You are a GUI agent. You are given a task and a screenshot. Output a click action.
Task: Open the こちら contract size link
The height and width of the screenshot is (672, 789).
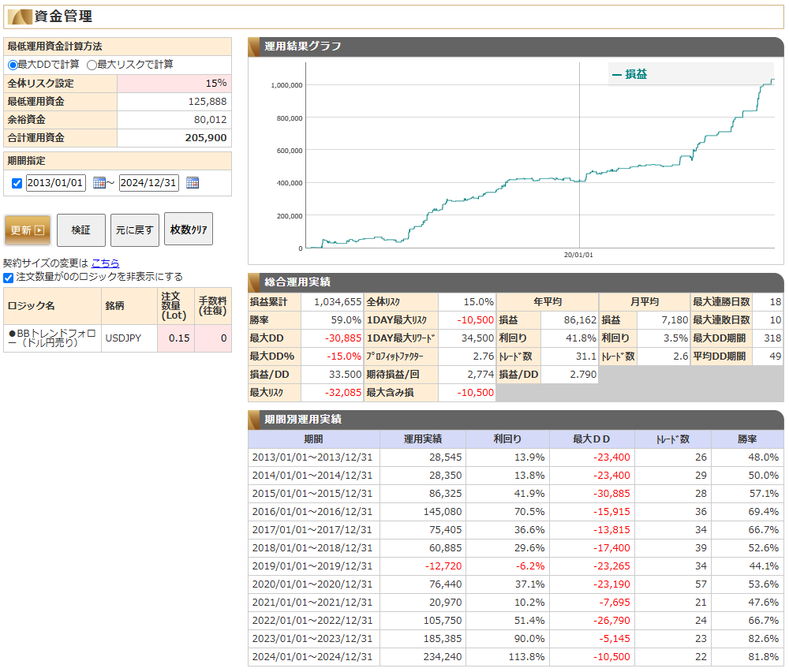click(105, 263)
